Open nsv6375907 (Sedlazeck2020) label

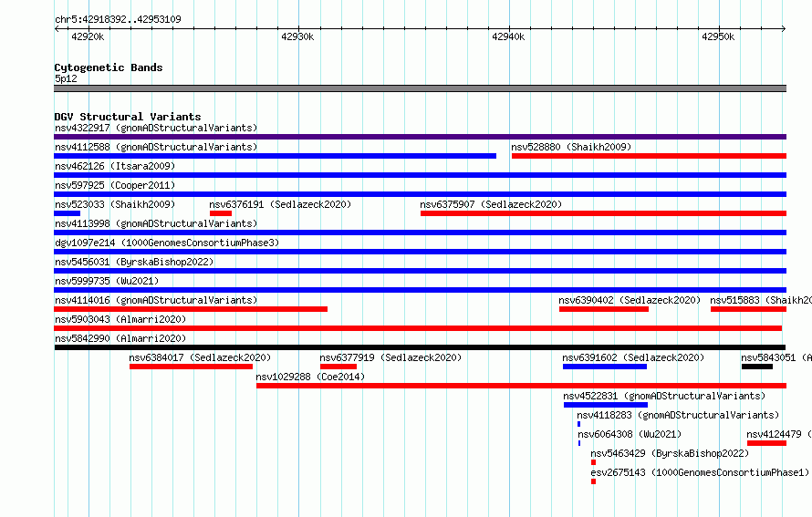(x=491, y=204)
